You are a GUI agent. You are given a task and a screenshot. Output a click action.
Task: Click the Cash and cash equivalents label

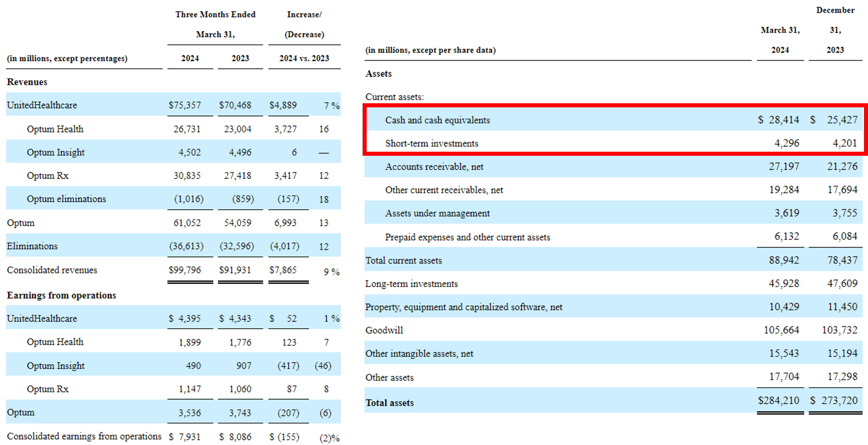437,120
